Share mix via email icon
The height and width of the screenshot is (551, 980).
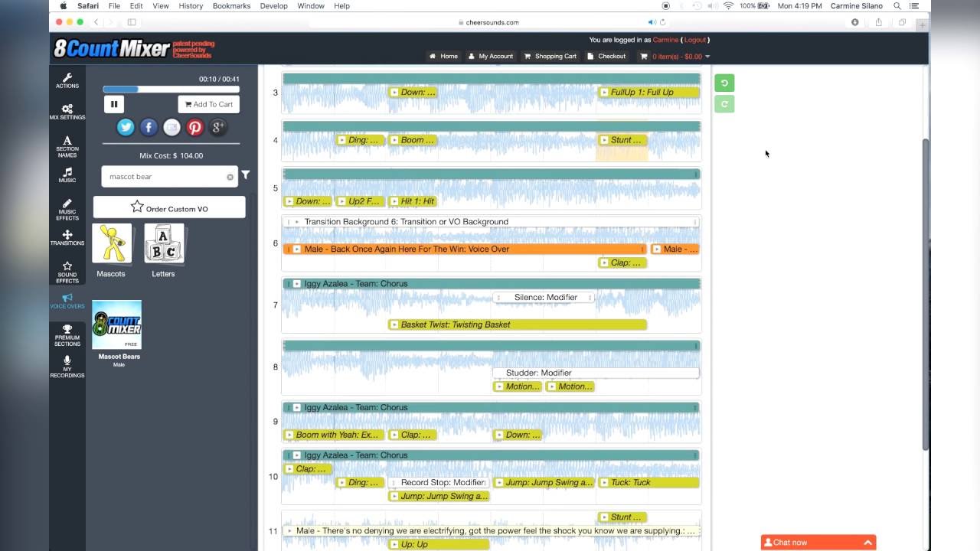coord(171,127)
